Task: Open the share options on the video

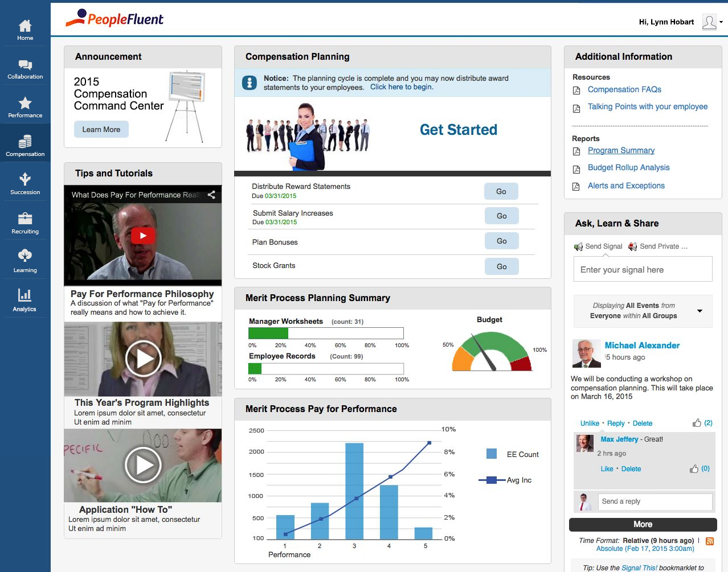Action: point(212,195)
